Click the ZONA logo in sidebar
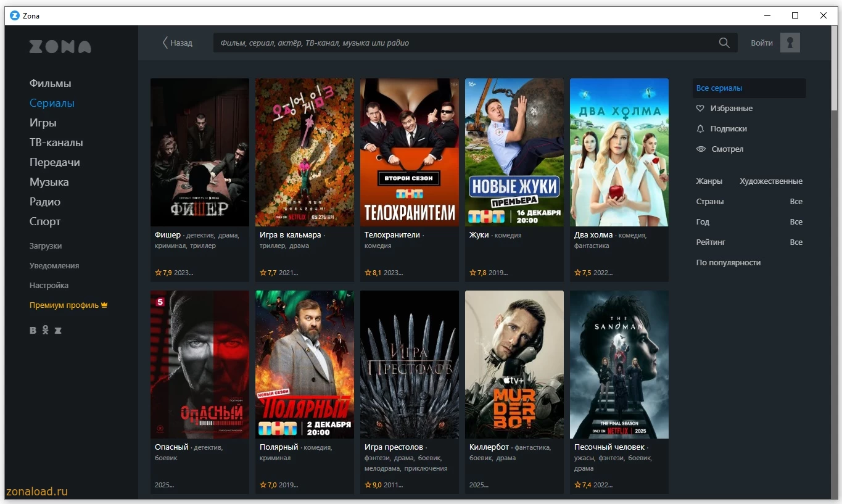The height and width of the screenshot is (504, 842). tap(60, 46)
